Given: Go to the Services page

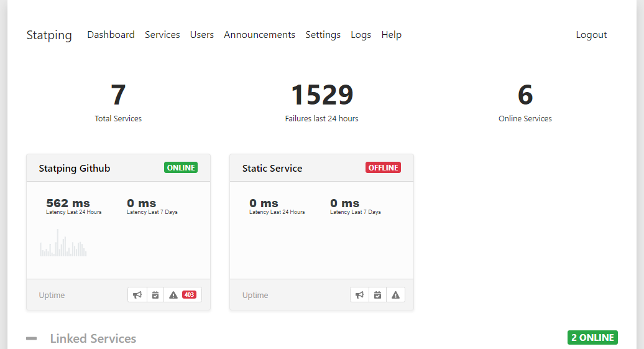Looking at the screenshot, I should pyautogui.click(x=162, y=35).
